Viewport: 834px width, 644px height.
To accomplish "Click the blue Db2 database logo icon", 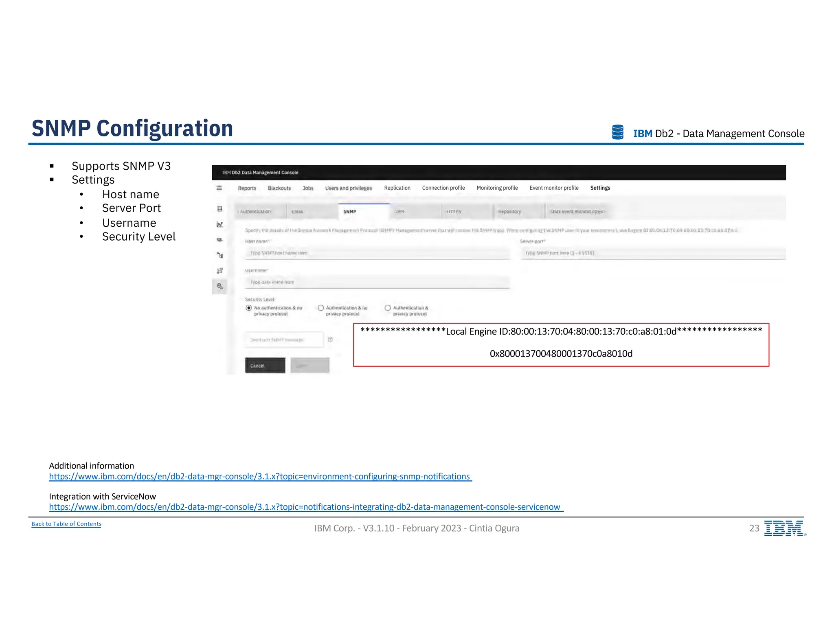I will pyautogui.click(x=618, y=132).
